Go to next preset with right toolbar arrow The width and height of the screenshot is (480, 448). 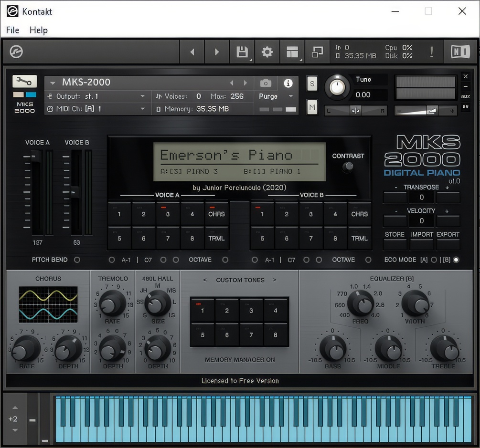217,52
